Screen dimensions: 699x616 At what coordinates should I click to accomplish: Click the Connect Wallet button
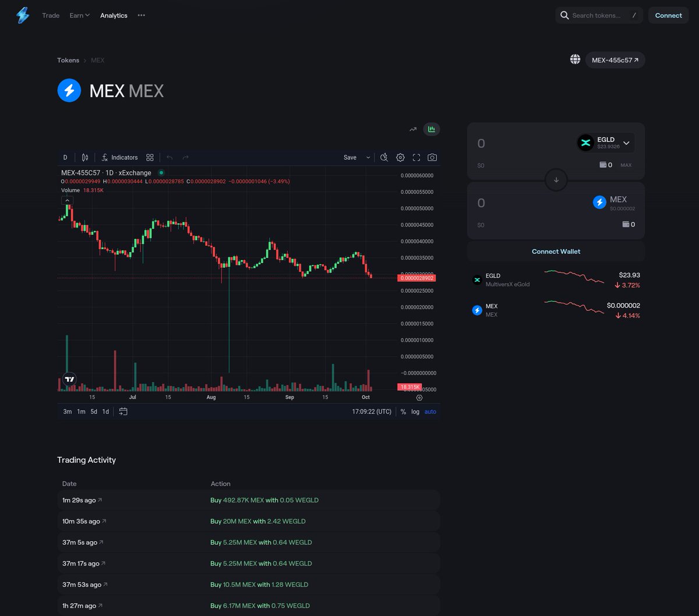click(x=556, y=252)
